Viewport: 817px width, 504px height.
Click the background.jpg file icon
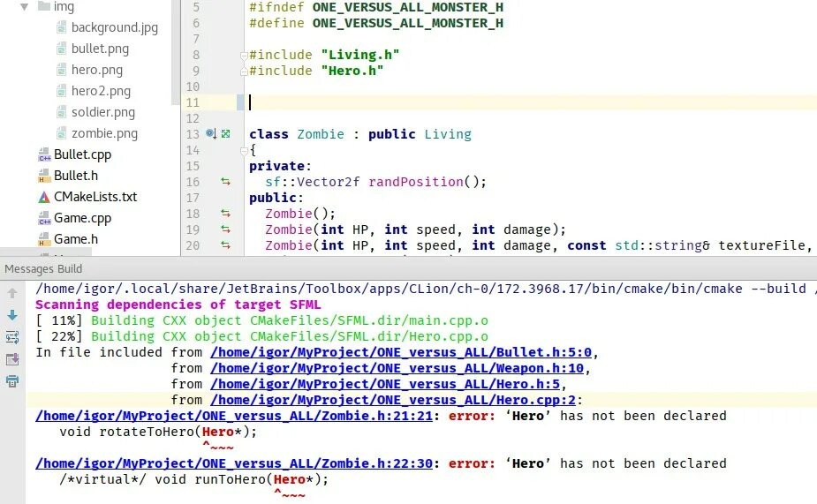[62, 27]
